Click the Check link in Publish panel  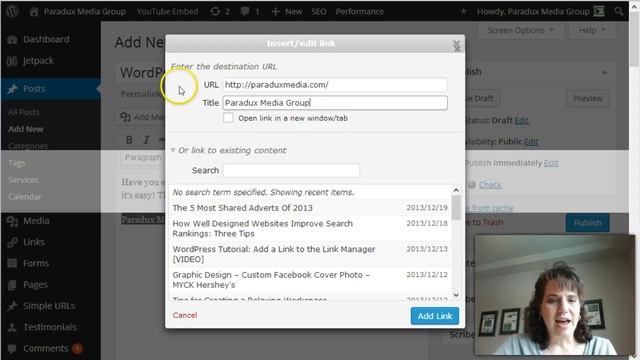pos(490,185)
